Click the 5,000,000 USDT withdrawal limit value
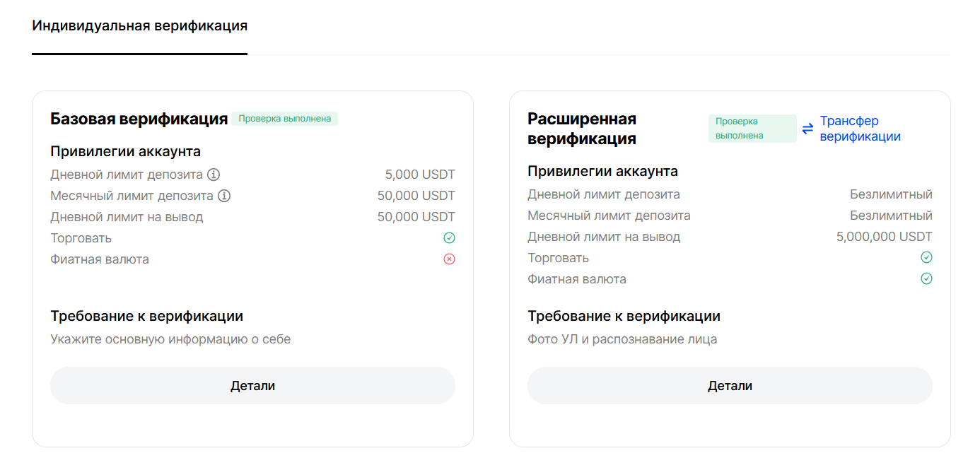The image size is (980, 465). pyautogui.click(x=884, y=237)
